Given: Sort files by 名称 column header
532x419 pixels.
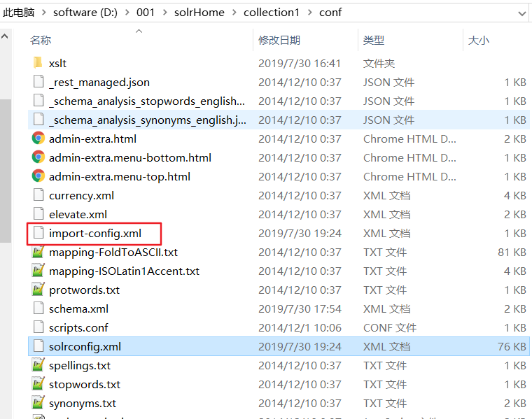Looking at the screenshot, I should [x=41, y=40].
